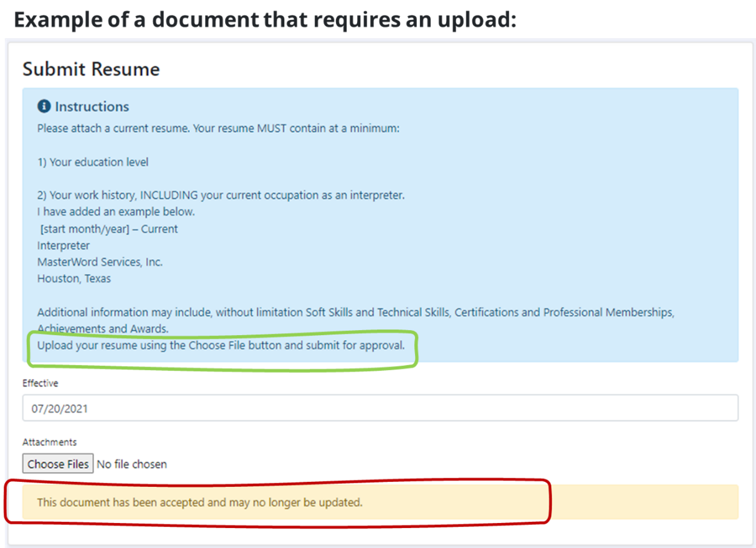Click the '2) Your work history' line
This screenshot has width=756, height=548.
click(221, 195)
